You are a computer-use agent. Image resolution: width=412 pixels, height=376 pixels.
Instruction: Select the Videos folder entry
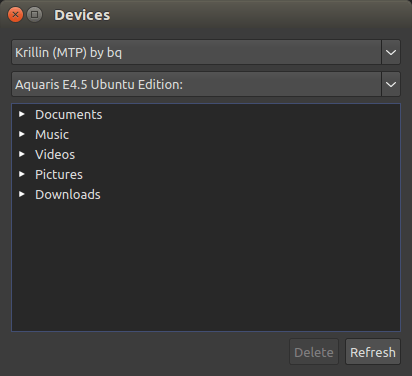[x=55, y=155]
